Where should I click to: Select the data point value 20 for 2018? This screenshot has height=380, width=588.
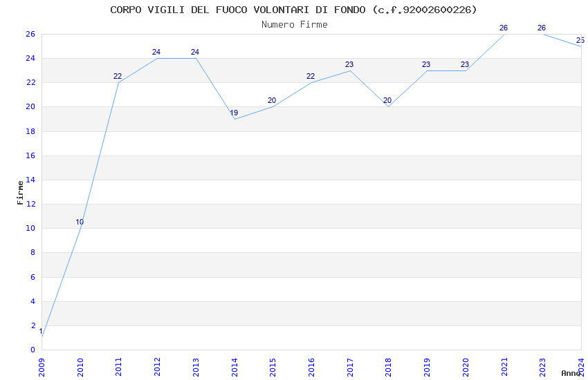[387, 100]
